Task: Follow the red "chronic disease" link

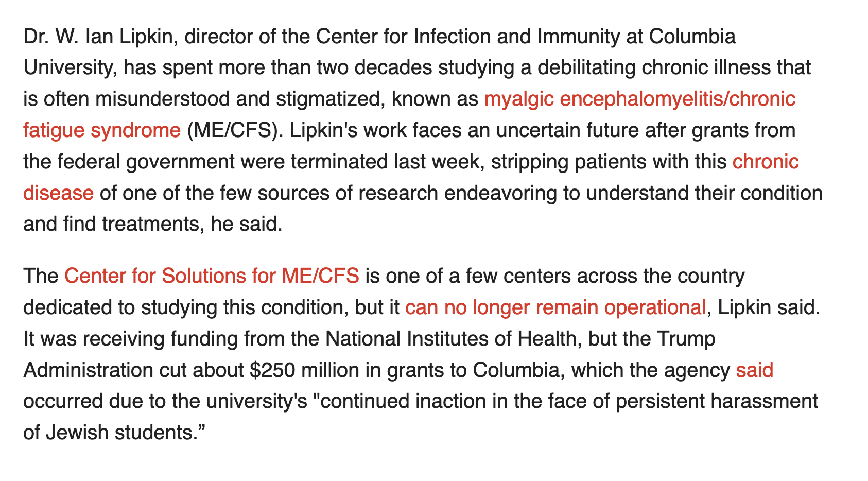Action: [765, 162]
